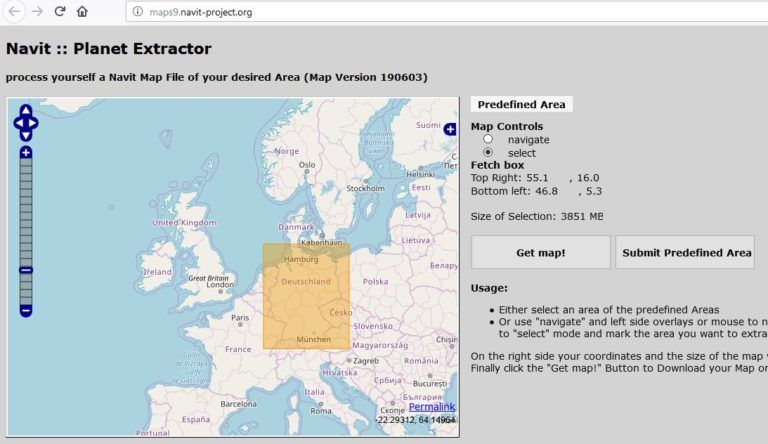The width and height of the screenshot is (768, 444).
Task: Click the Navit :: Planet Extractor heading
Action: pyautogui.click(x=109, y=49)
